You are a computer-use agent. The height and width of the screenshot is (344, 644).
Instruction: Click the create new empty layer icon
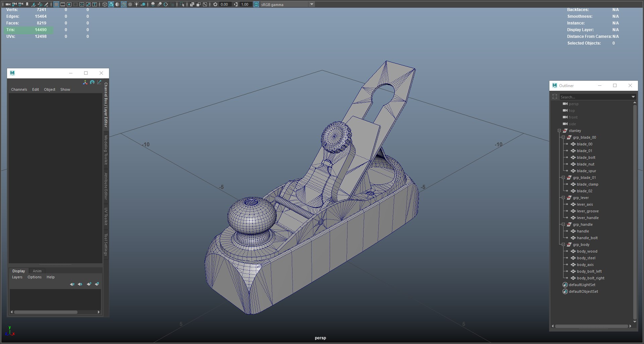(x=89, y=284)
